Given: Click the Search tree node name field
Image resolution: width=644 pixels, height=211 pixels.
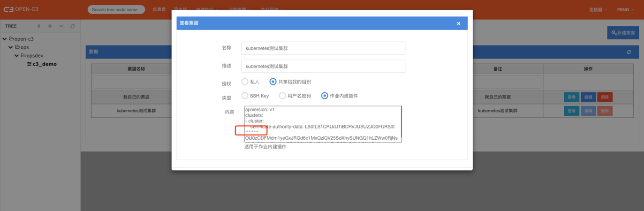Looking at the screenshot, I should [x=116, y=9].
